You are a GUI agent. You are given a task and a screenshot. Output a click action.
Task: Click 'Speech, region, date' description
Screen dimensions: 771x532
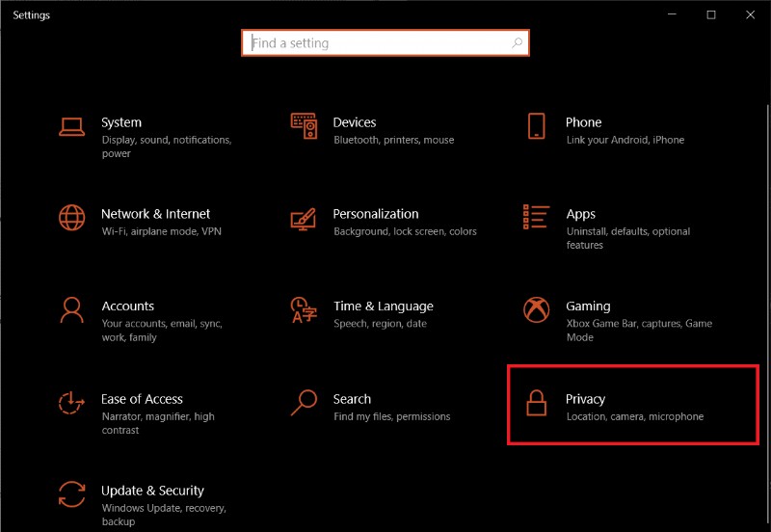[380, 324]
